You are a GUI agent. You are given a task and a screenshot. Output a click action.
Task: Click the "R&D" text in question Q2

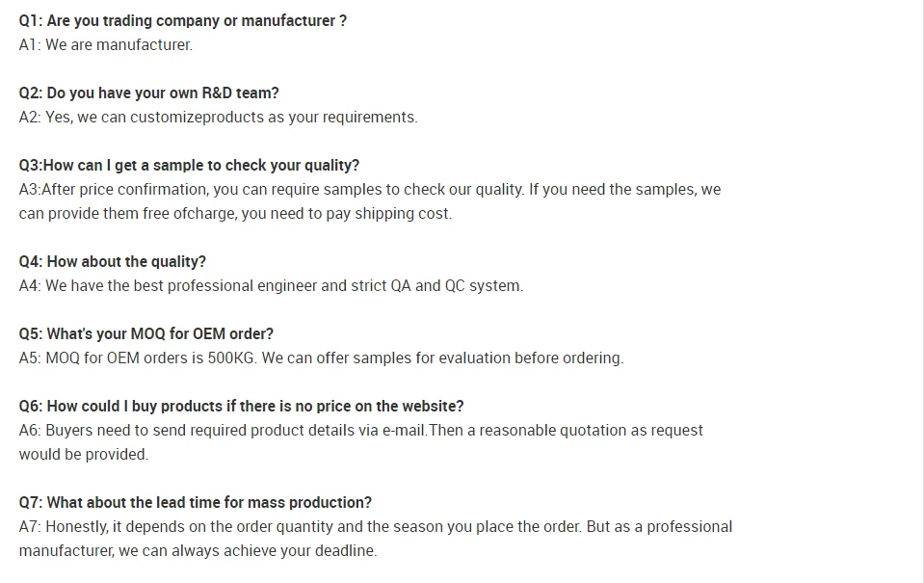tap(216, 93)
